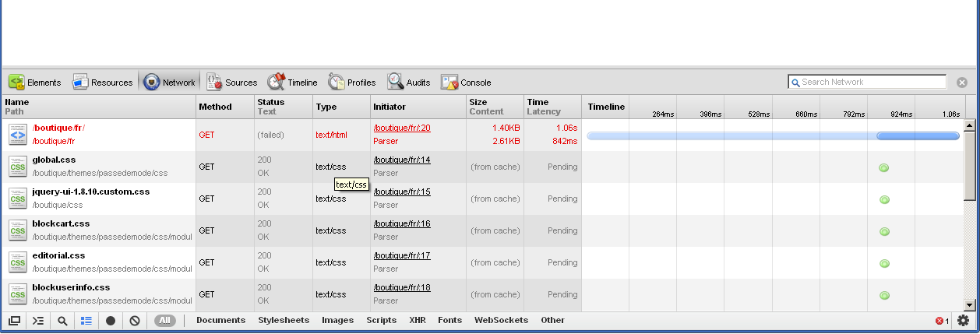Click the scroll up arrow of request list
This screenshot has width=980, height=334.
pos(970,125)
